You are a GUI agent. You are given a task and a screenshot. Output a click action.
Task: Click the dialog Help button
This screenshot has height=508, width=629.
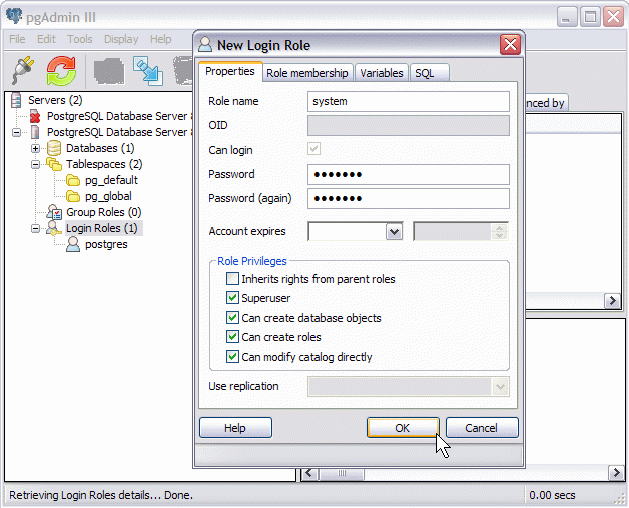(235, 428)
